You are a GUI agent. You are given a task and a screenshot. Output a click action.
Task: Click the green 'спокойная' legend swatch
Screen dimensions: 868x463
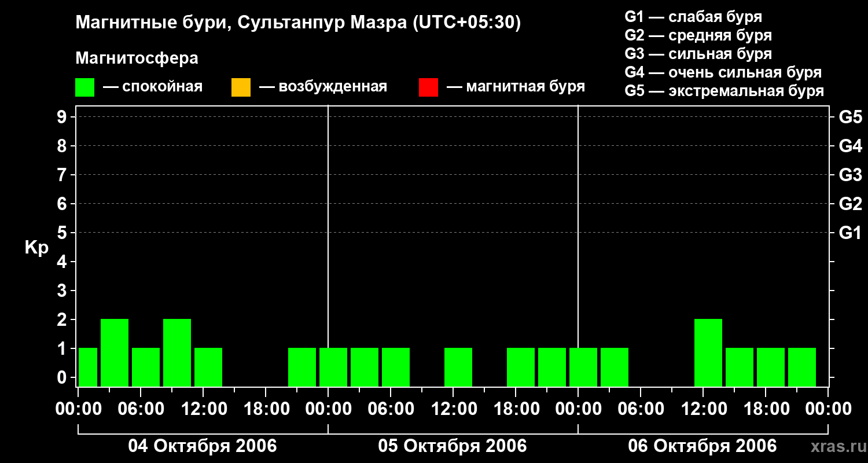pyautogui.click(x=85, y=87)
